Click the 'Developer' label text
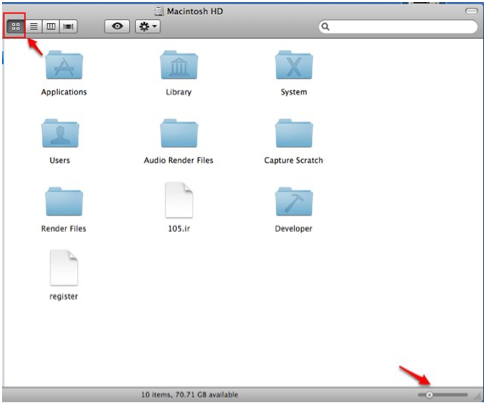Screen dimensions: 484x404 click(x=293, y=229)
